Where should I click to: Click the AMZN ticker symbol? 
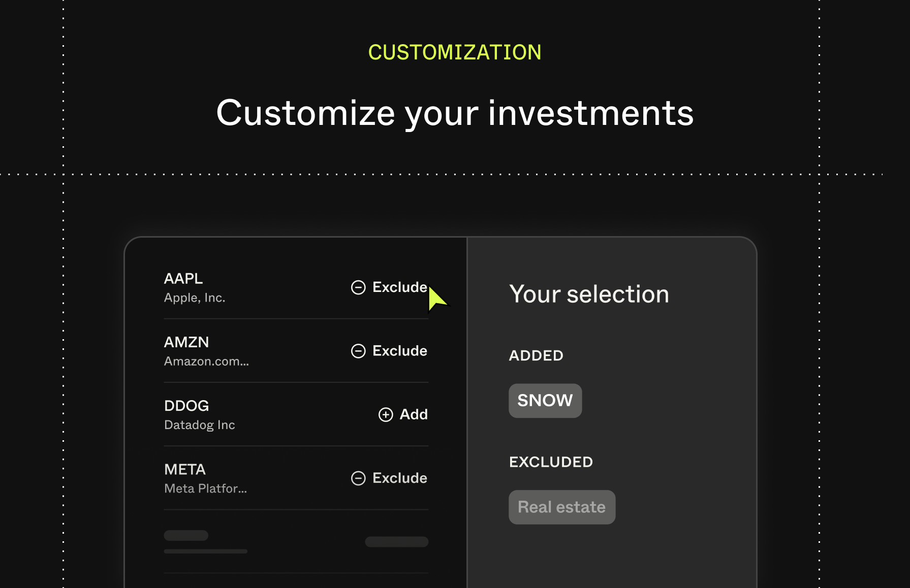pyautogui.click(x=186, y=342)
